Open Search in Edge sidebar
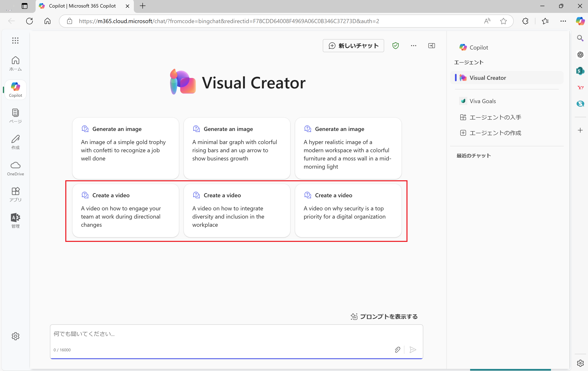The width and height of the screenshot is (588, 371). click(x=580, y=38)
